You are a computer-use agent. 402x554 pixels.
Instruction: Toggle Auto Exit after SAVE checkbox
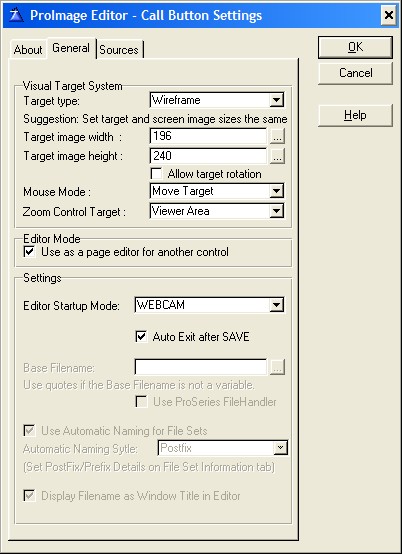click(141, 336)
